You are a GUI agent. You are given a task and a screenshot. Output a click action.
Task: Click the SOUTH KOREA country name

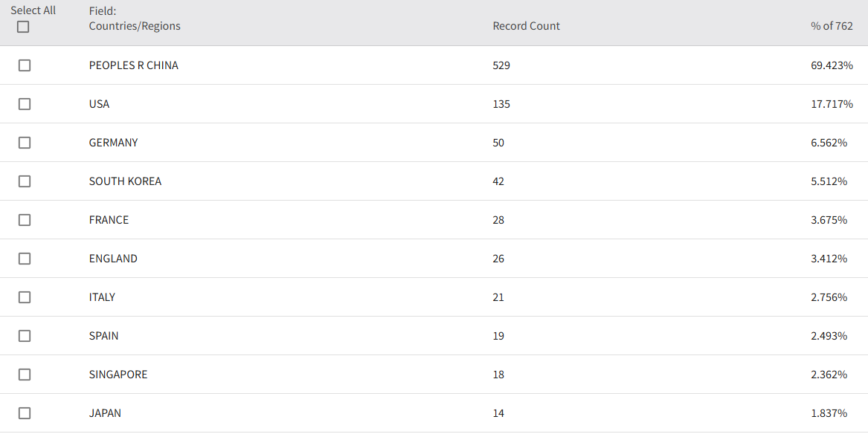click(125, 181)
